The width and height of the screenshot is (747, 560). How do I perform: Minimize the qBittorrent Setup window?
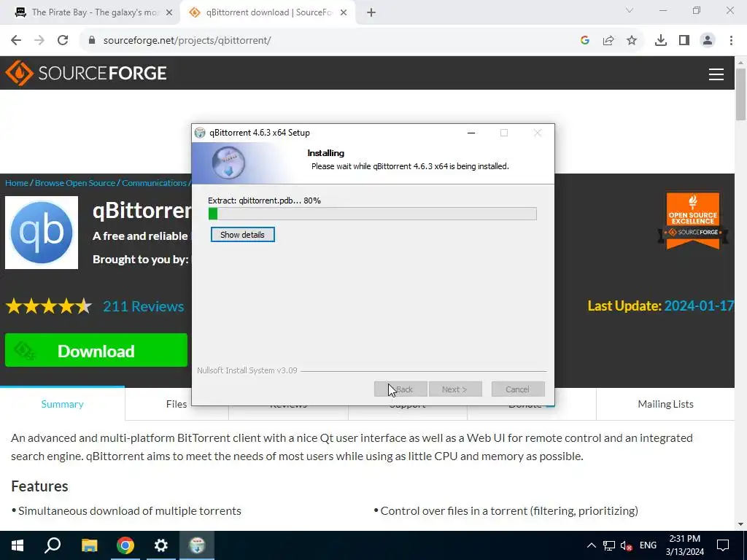(471, 133)
